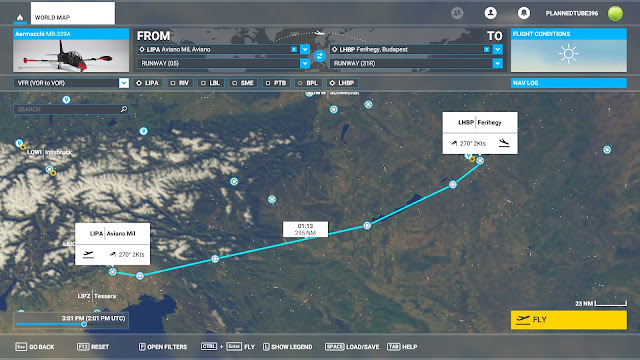Open the notifications bell icon
The image size is (640, 360).
(x=524, y=13)
